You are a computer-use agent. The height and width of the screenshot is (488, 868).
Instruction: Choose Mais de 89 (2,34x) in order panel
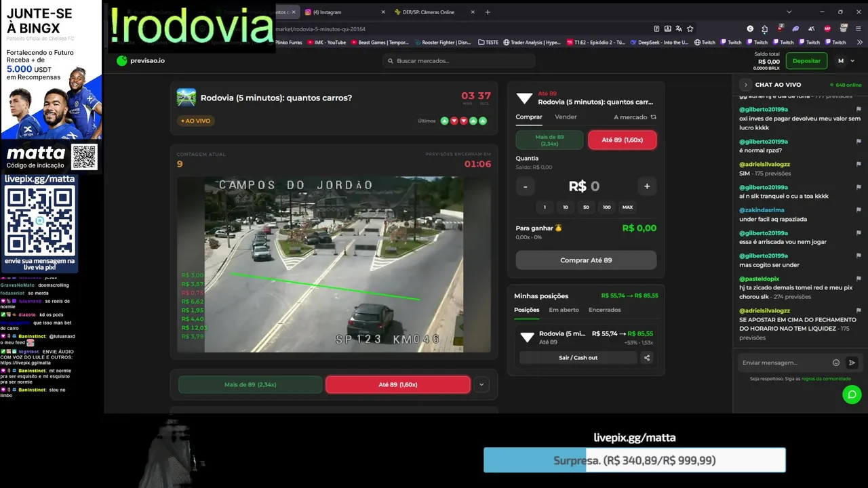pos(549,140)
